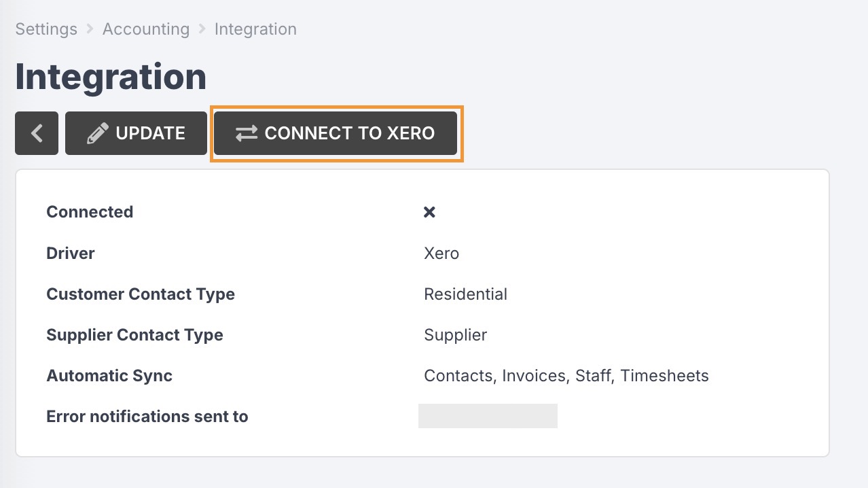868x488 pixels.
Task: Open the Accounting breadcrumb link
Action: click(146, 29)
